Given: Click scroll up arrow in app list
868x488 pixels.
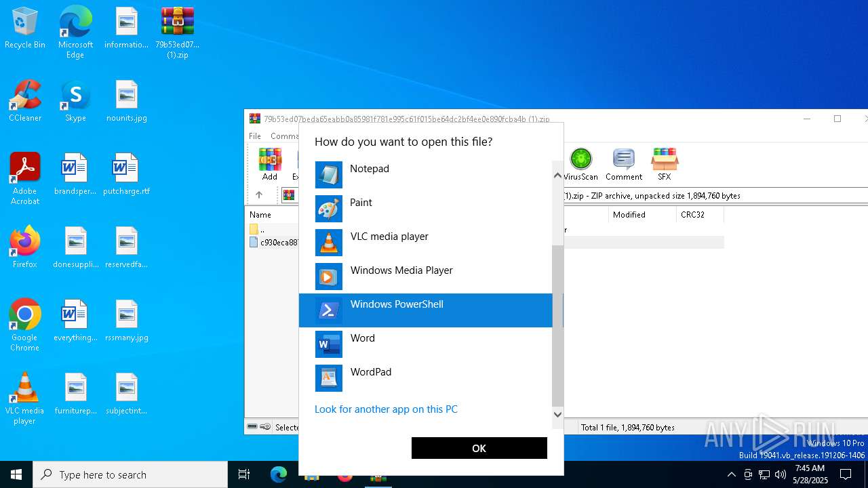Looking at the screenshot, I should point(557,176).
